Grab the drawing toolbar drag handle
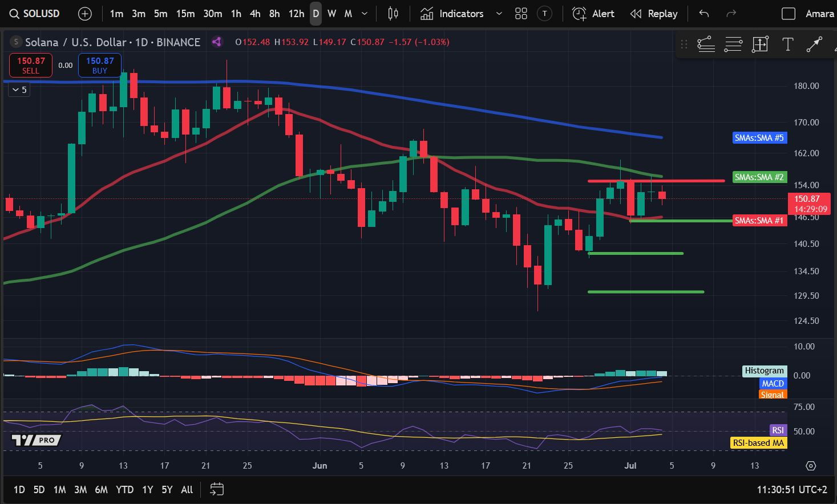The height and width of the screenshot is (504, 837). point(684,44)
